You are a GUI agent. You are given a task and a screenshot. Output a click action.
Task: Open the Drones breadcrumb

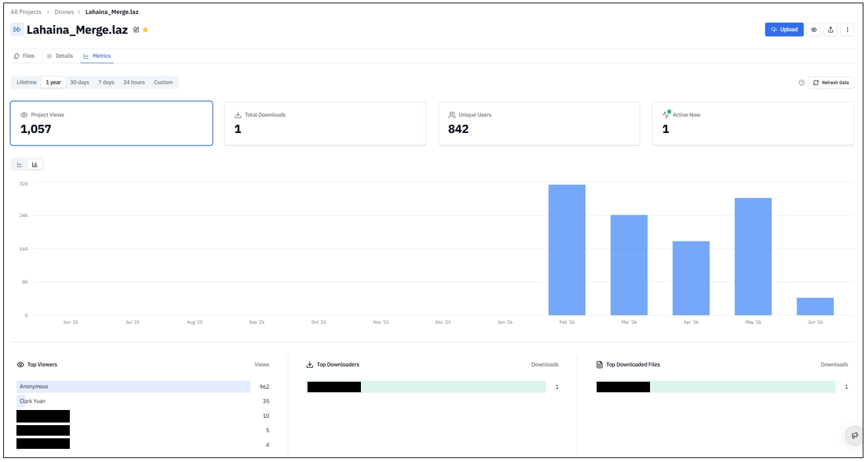pos(65,12)
